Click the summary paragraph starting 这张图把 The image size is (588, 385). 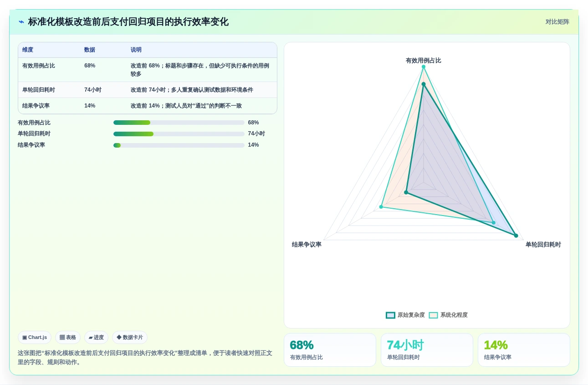(145, 358)
